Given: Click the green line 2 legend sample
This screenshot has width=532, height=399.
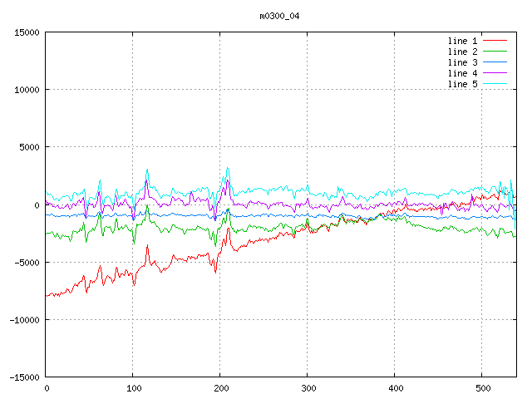Looking at the screenshot, I should point(495,52).
